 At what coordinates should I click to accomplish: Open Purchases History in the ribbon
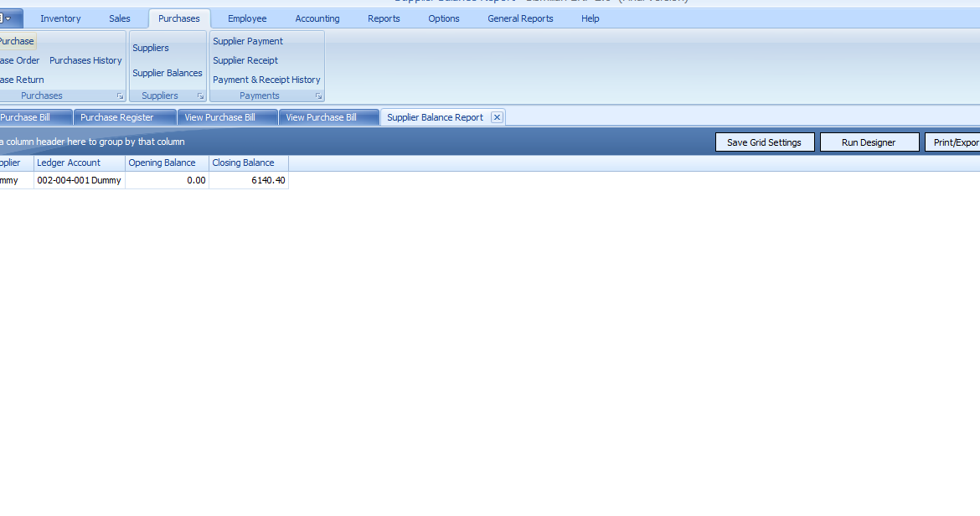click(85, 60)
